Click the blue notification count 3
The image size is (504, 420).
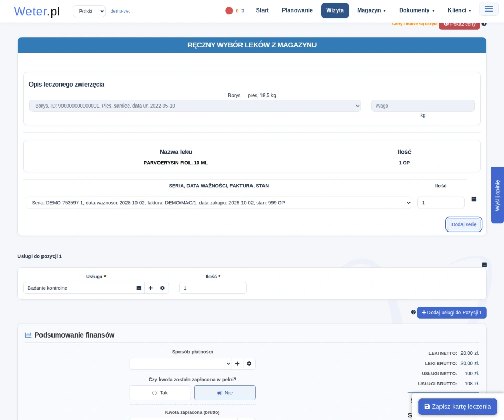point(243,11)
